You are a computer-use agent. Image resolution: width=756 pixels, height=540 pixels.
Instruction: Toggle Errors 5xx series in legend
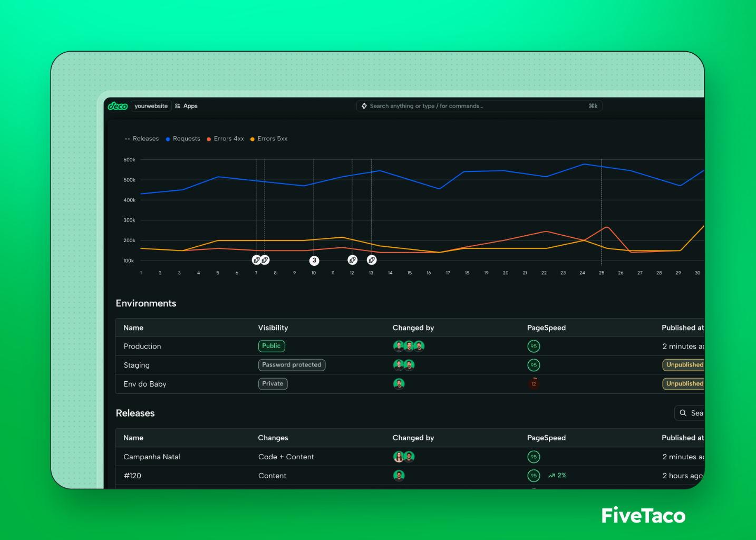tap(269, 139)
